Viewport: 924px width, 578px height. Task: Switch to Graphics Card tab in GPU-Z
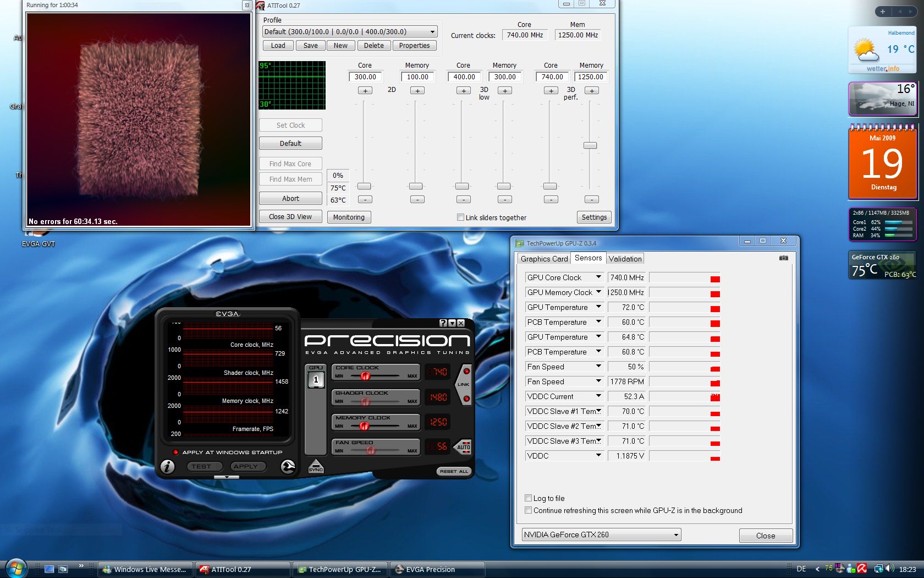click(544, 259)
